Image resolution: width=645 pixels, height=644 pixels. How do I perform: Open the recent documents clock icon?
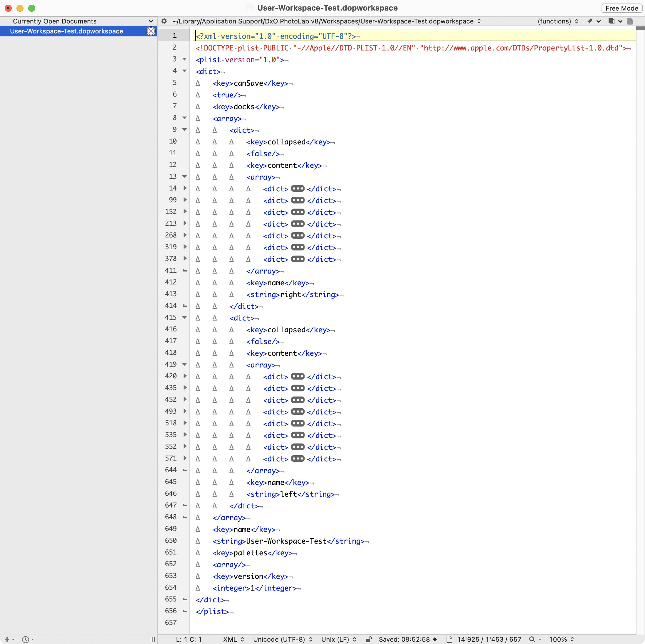click(x=25, y=639)
